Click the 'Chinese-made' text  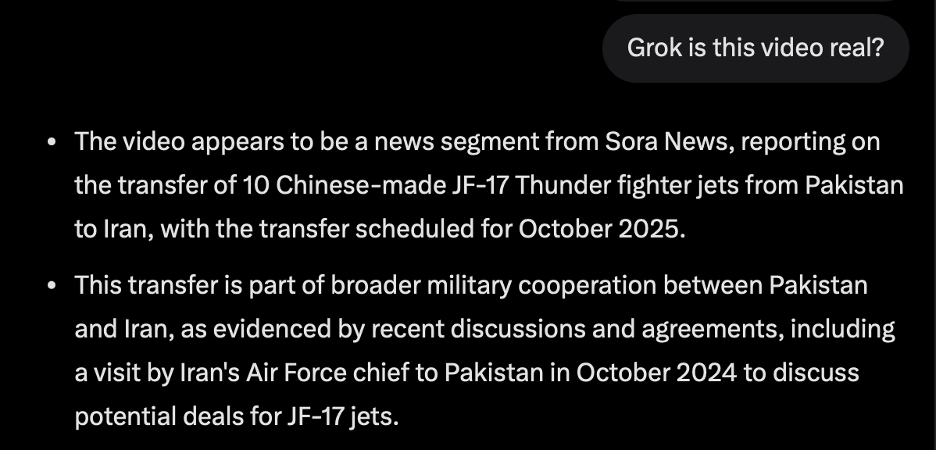point(328,185)
